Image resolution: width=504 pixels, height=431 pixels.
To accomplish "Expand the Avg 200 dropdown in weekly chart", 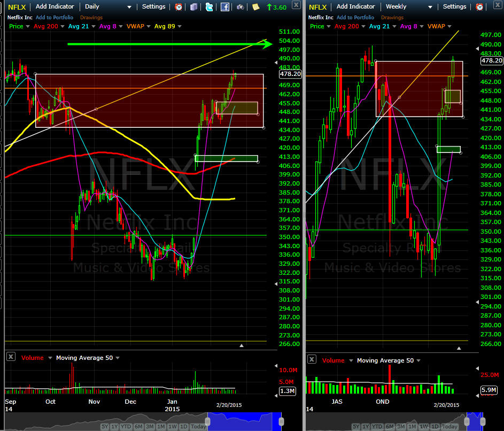I will tap(363, 26).
